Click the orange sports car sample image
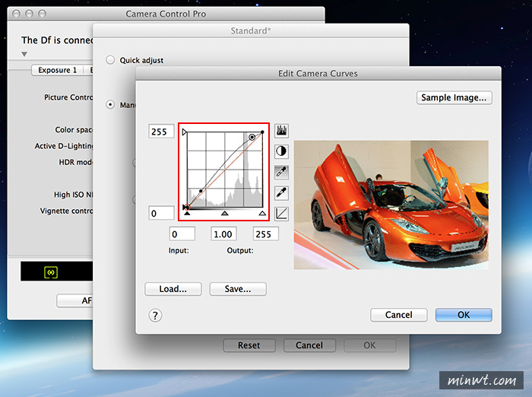The height and width of the screenshot is (397, 532). pyautogui.click(x=391, y=205)
